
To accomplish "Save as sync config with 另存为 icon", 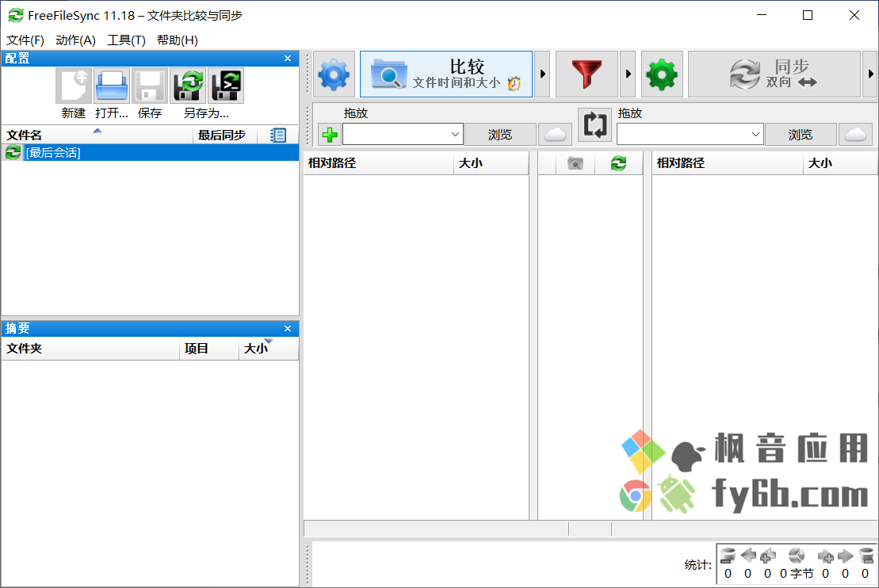I will coord(188,86).
